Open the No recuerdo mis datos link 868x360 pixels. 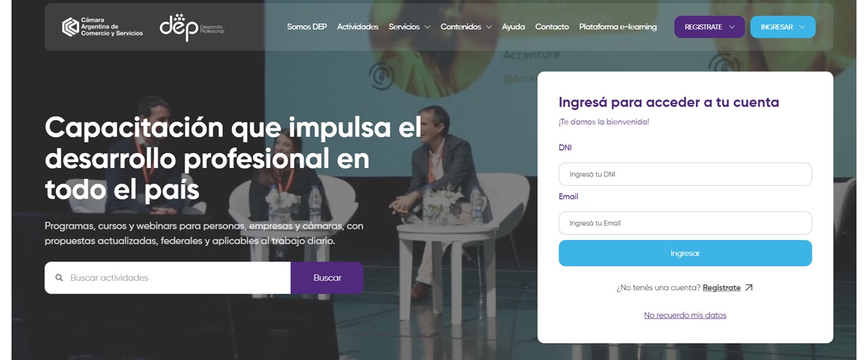pyautogui.click(x=685, y=315)
